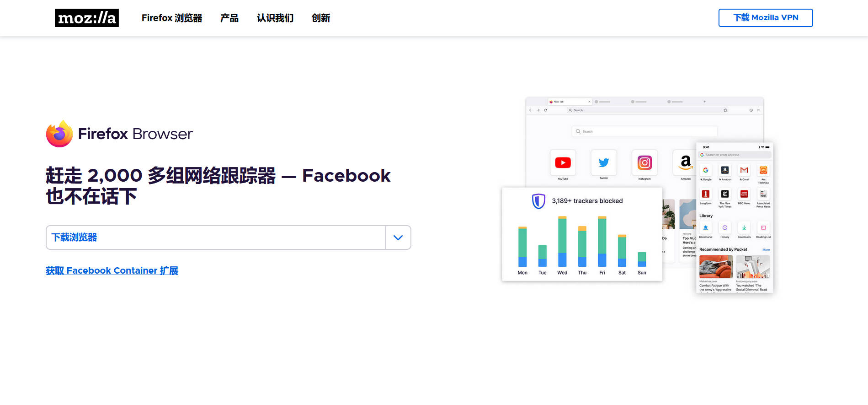The width and height of the screenshot is (868, 405).
Task: Open the Firefox 浏览器 menu
Action: coord(172,18)
